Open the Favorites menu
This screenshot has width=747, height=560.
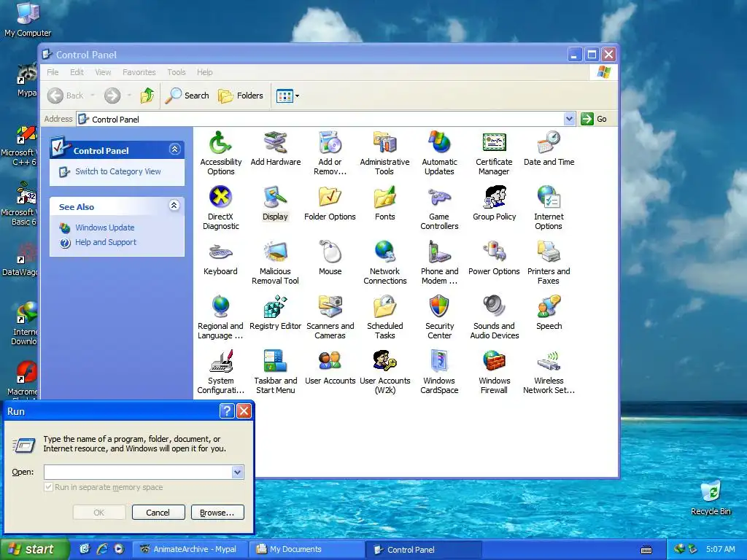coord(139,72)
